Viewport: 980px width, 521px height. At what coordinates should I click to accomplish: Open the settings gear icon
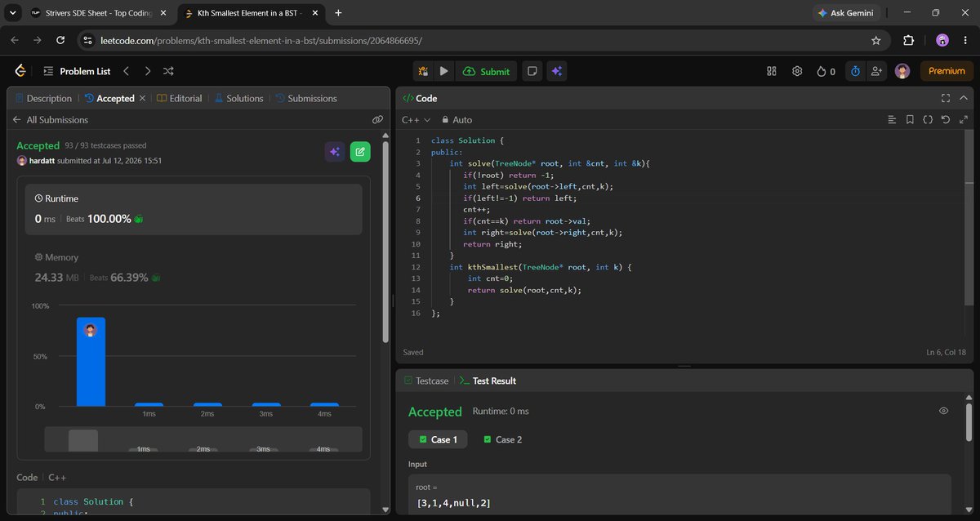tap(797, 71)
